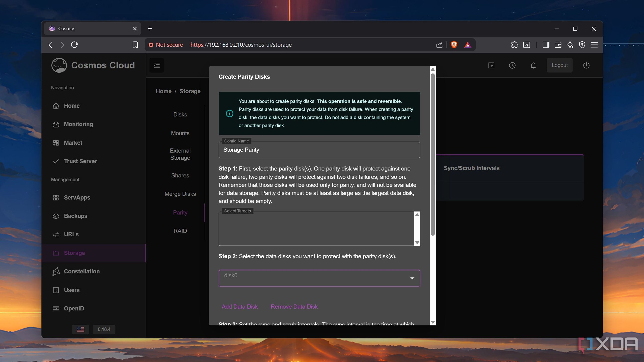Open the browser hamburger menu
Image resolution: width=644 pixels, height=362 pixels.
pos(594,45)
